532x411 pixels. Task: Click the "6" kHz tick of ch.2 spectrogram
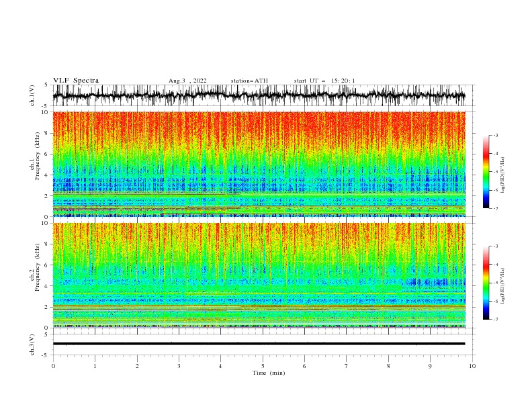tap(48, 265)
